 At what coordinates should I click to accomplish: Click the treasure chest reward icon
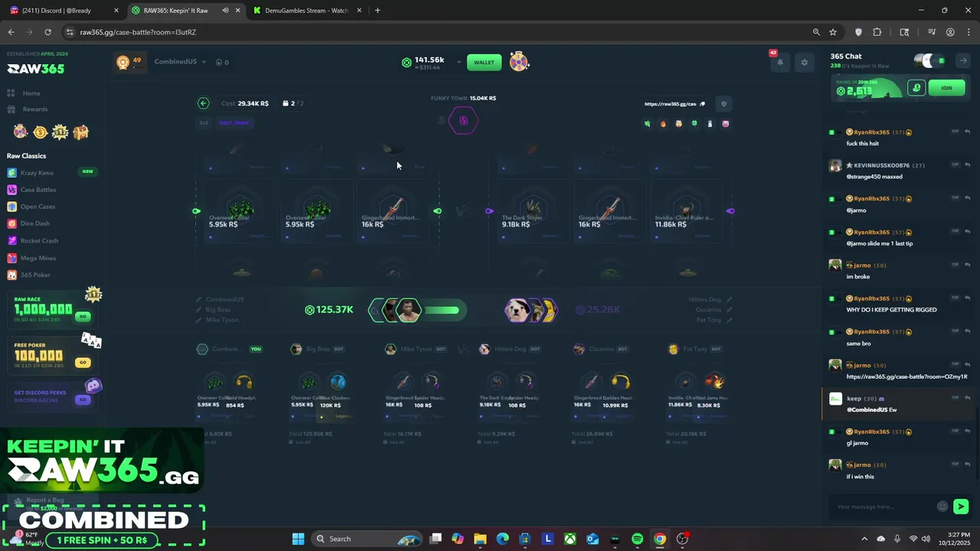[x=80, y=132]
